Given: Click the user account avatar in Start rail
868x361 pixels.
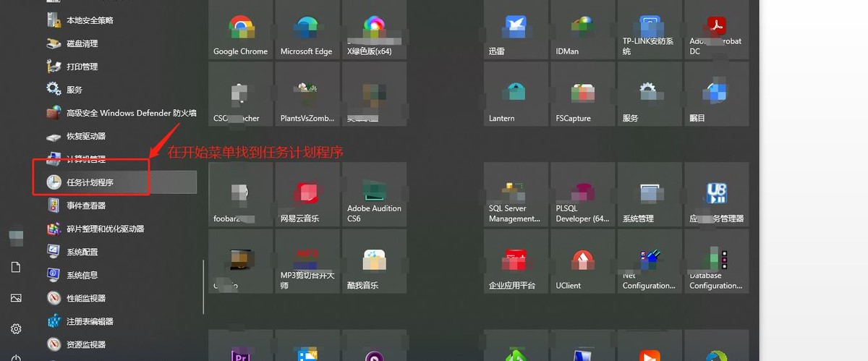Looking at the screenshot, I should [16, 238].
